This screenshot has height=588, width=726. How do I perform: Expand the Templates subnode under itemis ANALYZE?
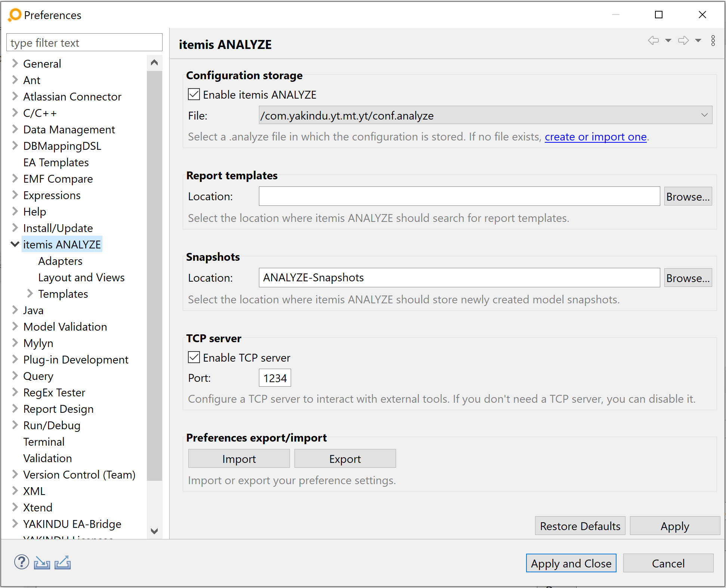tap(30, 293)
